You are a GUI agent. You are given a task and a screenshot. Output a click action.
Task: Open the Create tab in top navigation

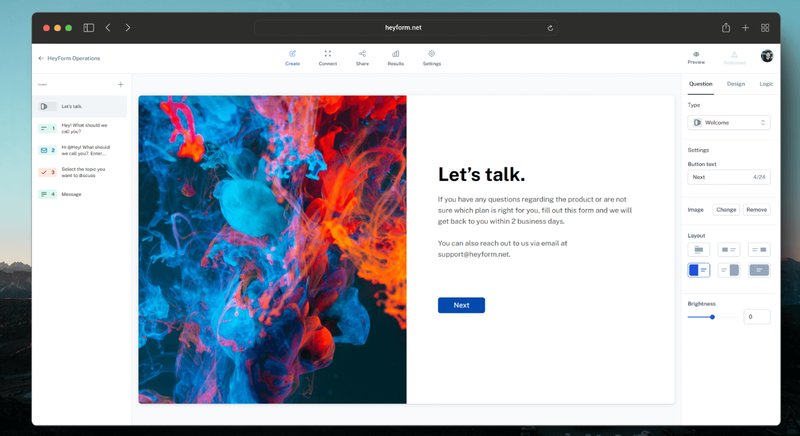tap(292, 57)
